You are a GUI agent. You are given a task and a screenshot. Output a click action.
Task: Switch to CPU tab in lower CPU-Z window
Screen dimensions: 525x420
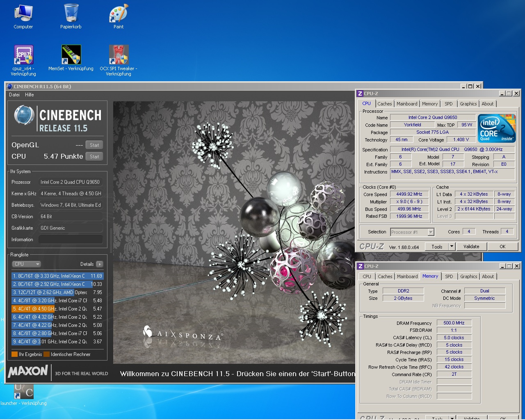pos(367,277)
